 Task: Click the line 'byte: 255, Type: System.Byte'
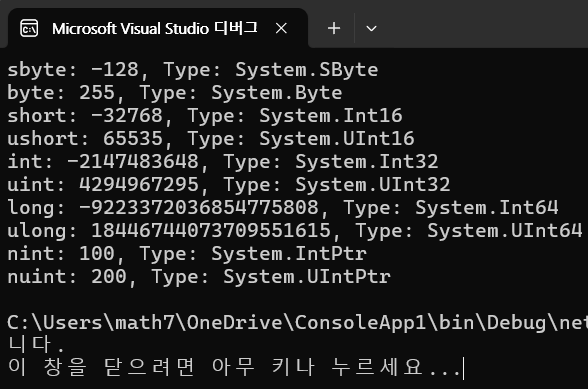click(x=175, y=93)
